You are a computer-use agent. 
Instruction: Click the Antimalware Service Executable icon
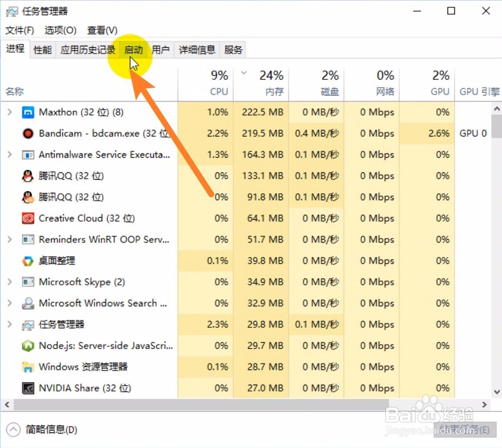coord(28,155)
